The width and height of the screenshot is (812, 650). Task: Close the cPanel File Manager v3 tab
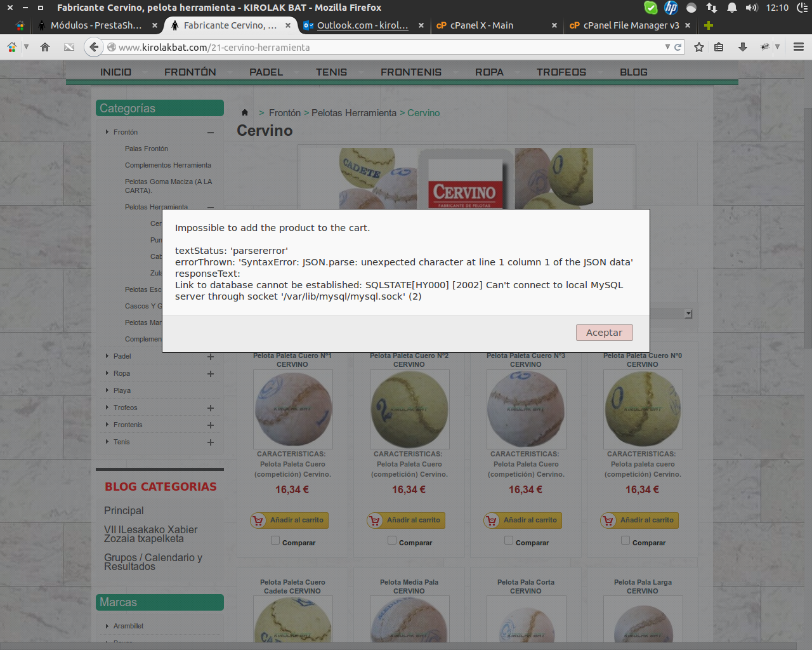pos(688,25)
